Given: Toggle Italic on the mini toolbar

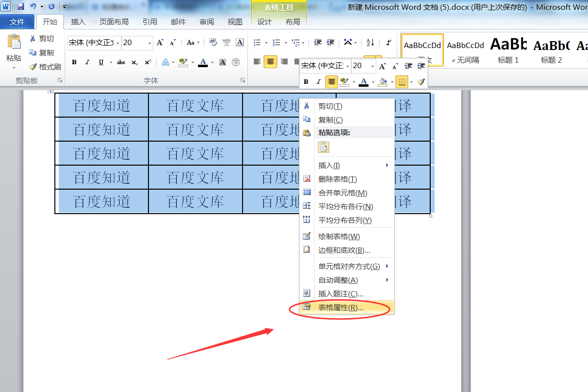Looking at the screenshot, I should [318, 82].
